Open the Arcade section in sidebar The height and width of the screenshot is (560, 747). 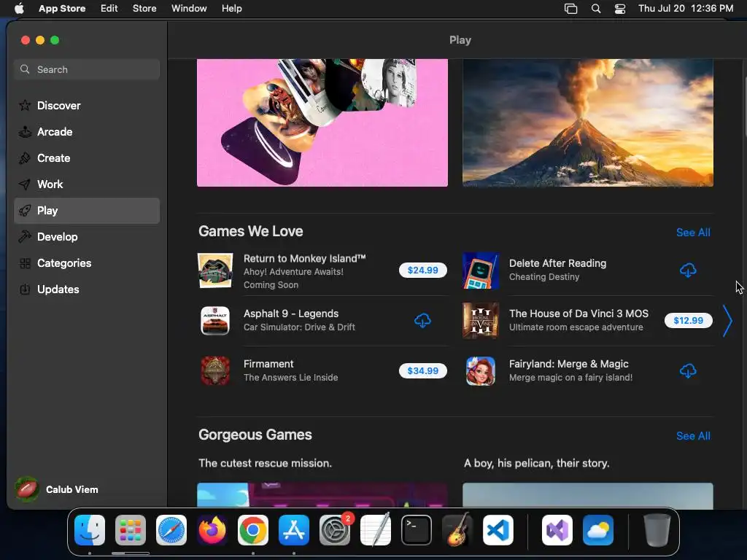point(87,132)
